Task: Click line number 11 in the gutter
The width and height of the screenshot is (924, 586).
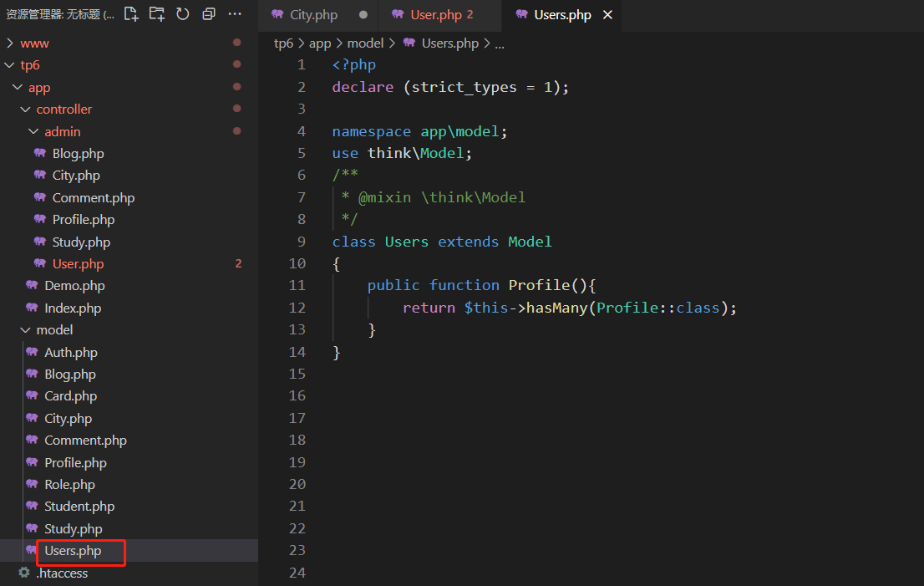Action: click(297, 285)
